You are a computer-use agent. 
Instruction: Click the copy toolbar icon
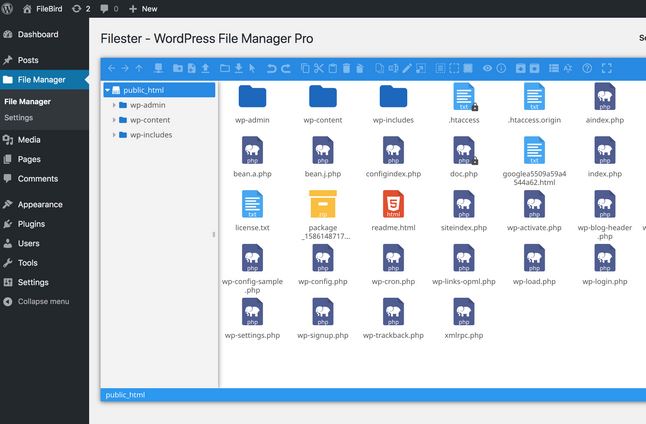pyautogui.click(x=305, y=68)
